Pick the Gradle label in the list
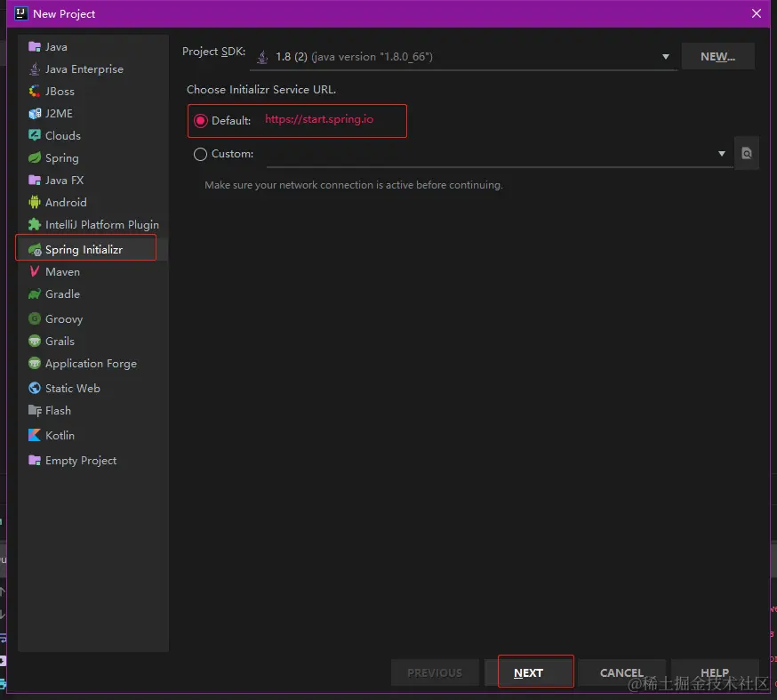 point(62,294)
